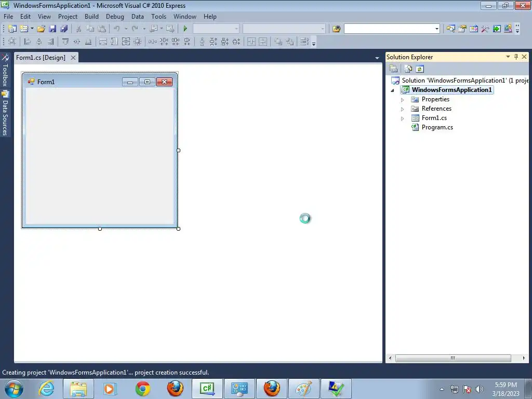Select the Form1.cs [Design] tab
This screenshot has width=532, height=399.
click(x=41, y=58)
